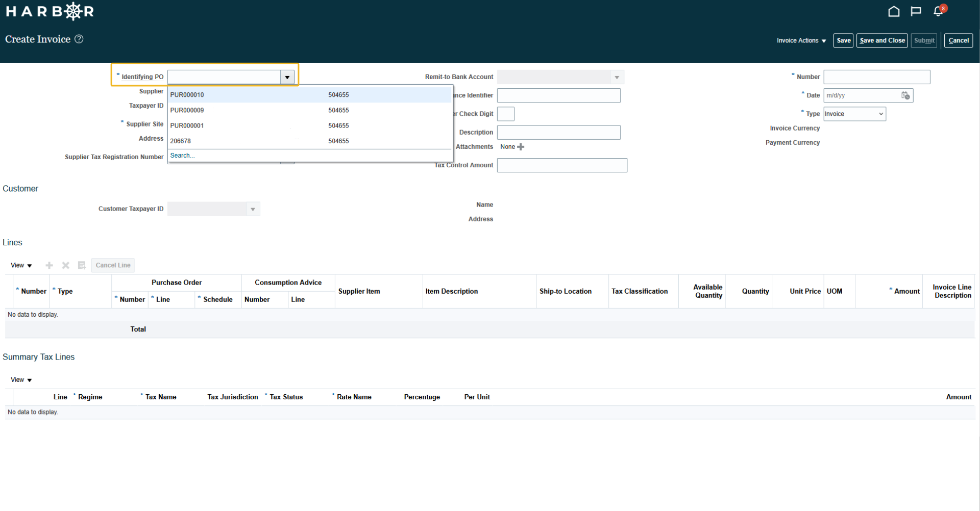Click the Check Digit input box
980x511 pixels.
click(505, 114)
